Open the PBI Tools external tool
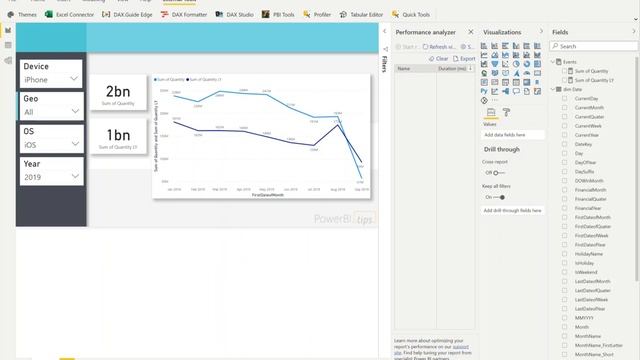 point(278,14)
